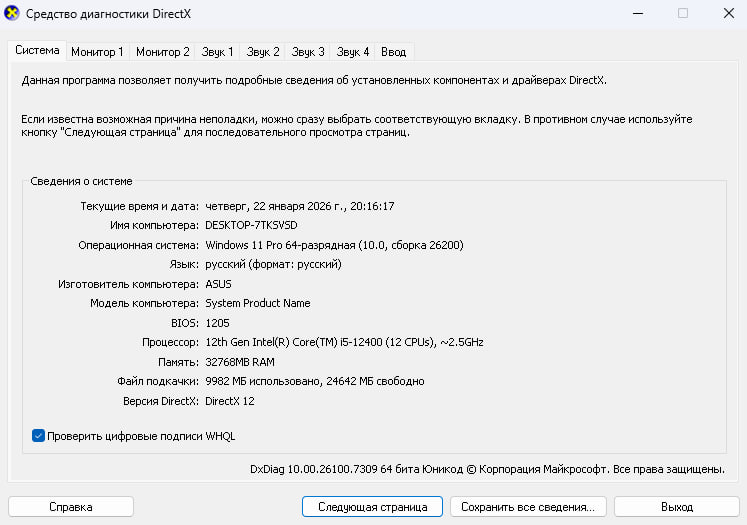Click the Файл подкачки label

tap(158, 381)
